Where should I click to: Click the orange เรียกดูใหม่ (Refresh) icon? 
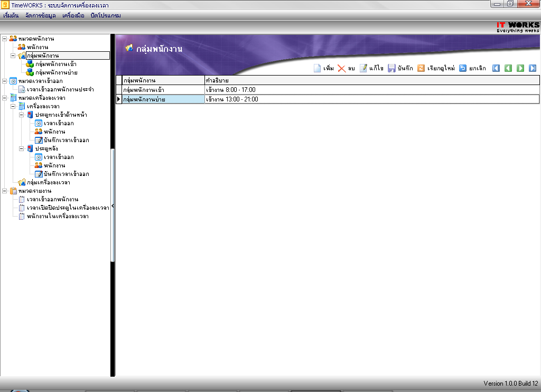[x=421, y=68]
